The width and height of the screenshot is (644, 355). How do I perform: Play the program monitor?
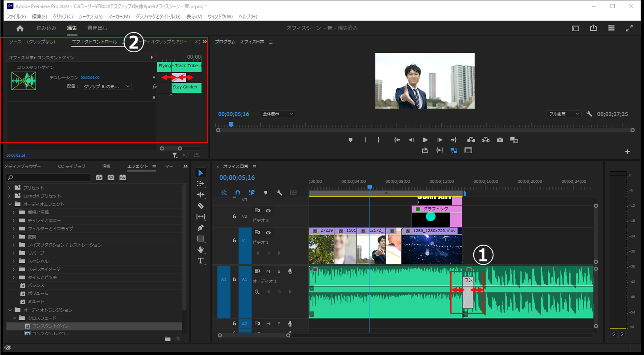425,140
